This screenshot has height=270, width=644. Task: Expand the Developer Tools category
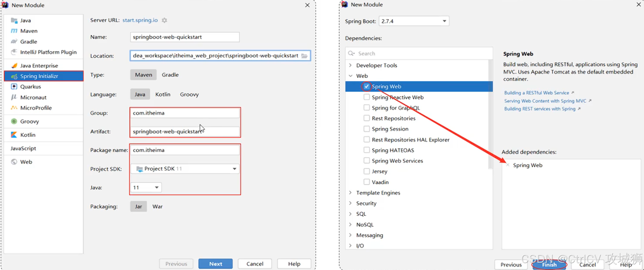pos(350,65)
